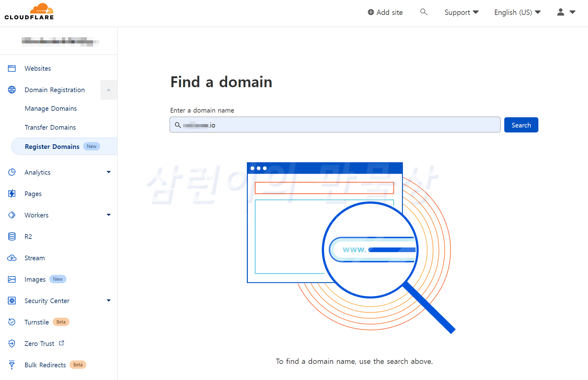The width and height of the screenshot is (588, 380).
Task: Click the 'To find a domain name' hint text
Action: [x=354, y=361]
